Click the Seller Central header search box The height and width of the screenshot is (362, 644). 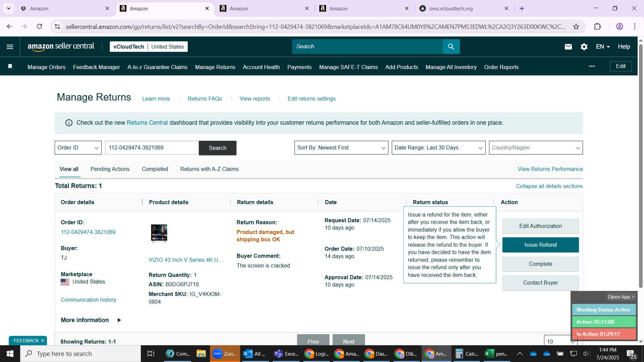pyautogui.click(x=368, y=47)
